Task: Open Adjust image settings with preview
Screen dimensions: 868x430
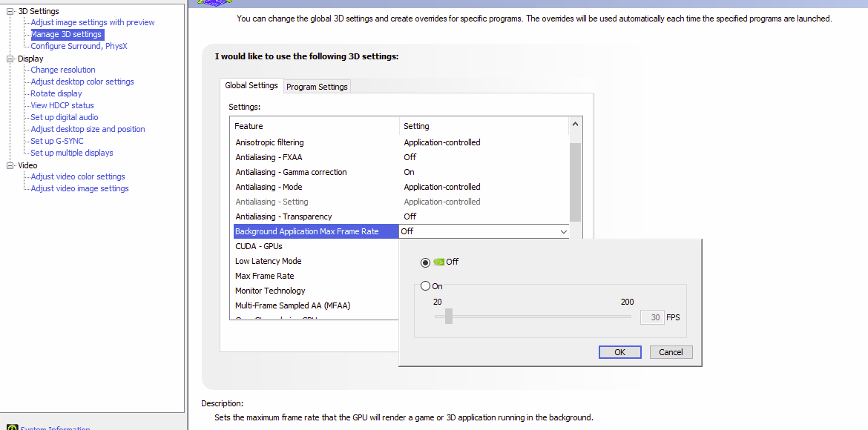Action: 93,23
